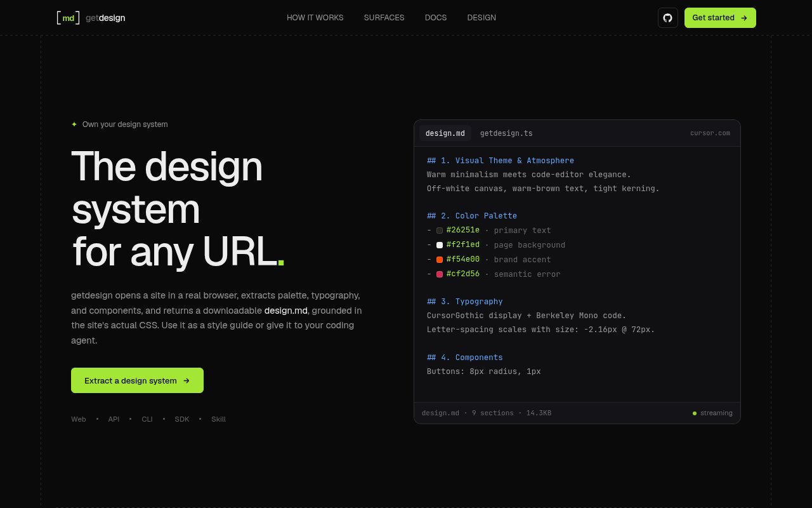Click the #26251e primary text swatch
Image resolution: width=812 pixels, height=508 pixels.
coord(440,231)
